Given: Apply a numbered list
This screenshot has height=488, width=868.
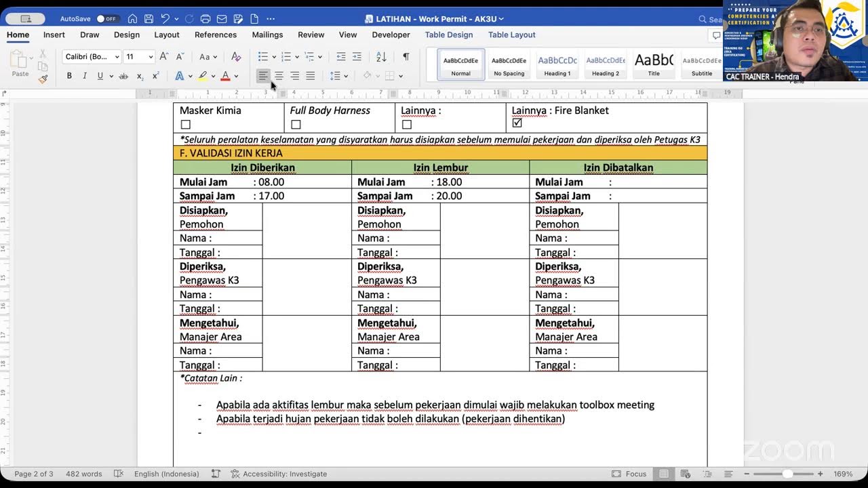Looking at the screenshot, I should click(286, 57).
